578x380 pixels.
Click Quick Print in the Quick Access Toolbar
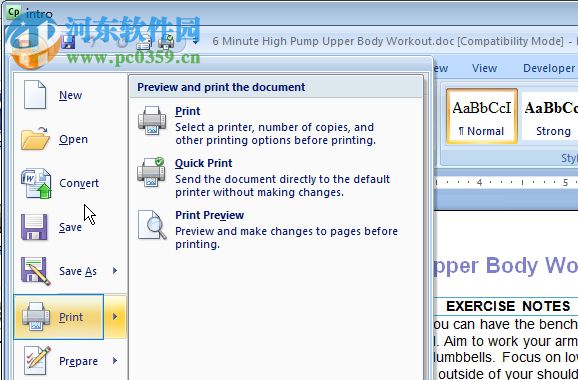click(166, 42)
